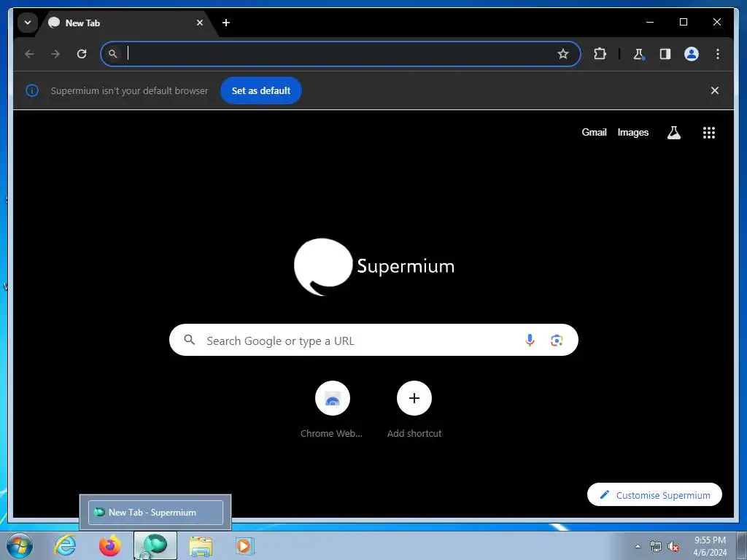Image resolution: width=747 pixels, height=560 pixels.
Task: Open the toolbar experiments flask icon
Action: (639, 54)
